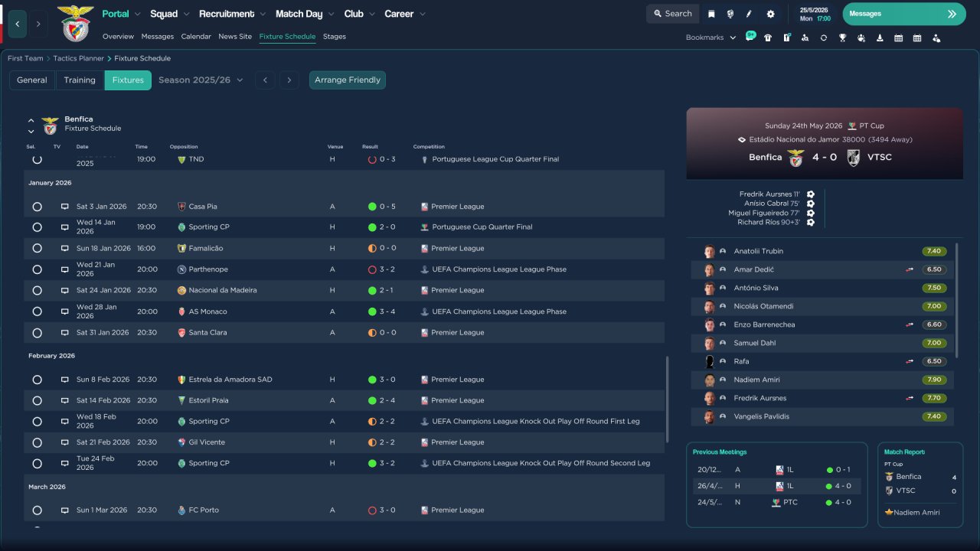
Task: Click Nadiem Amiri's 7.90 rating badge
Action: [934, 380]
